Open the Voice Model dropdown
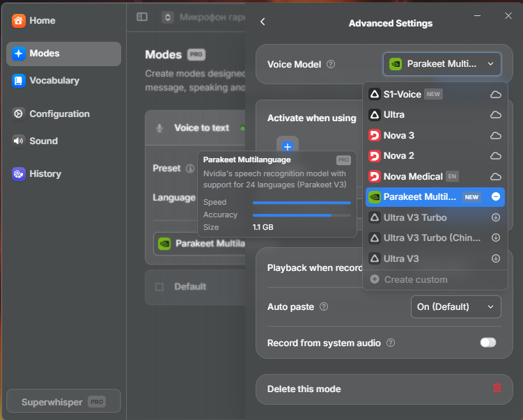523x420 pixels. [x=442, y=64]
